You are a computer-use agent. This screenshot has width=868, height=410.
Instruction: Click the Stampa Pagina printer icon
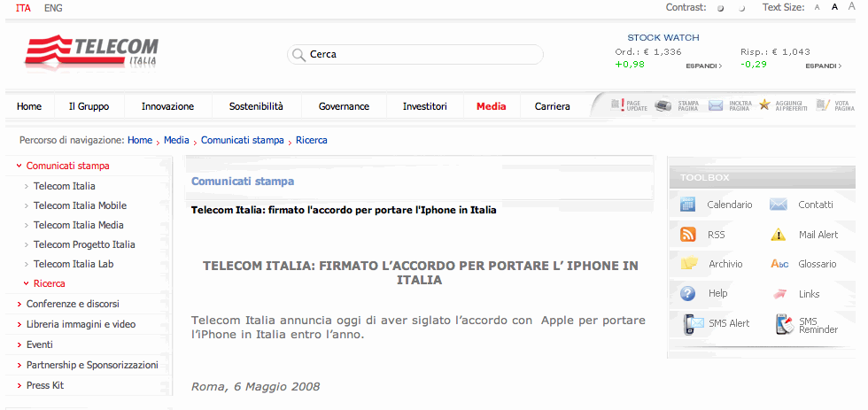(663, 106)
